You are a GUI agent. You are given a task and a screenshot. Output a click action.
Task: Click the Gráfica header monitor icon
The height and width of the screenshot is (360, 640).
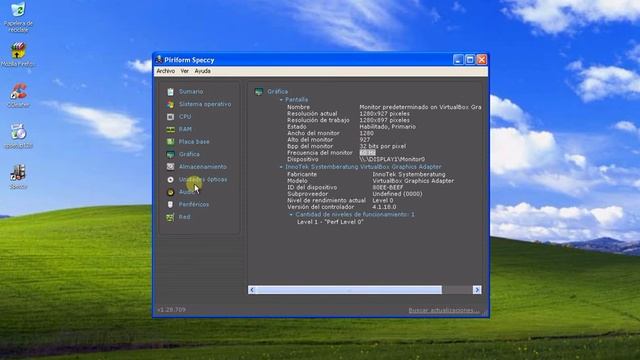(259, 92)
